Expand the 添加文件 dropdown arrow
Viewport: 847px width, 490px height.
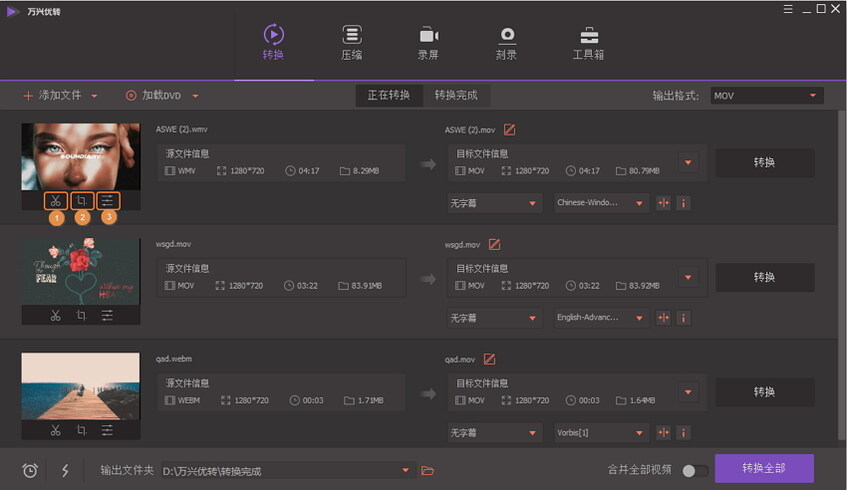point(95,96)
